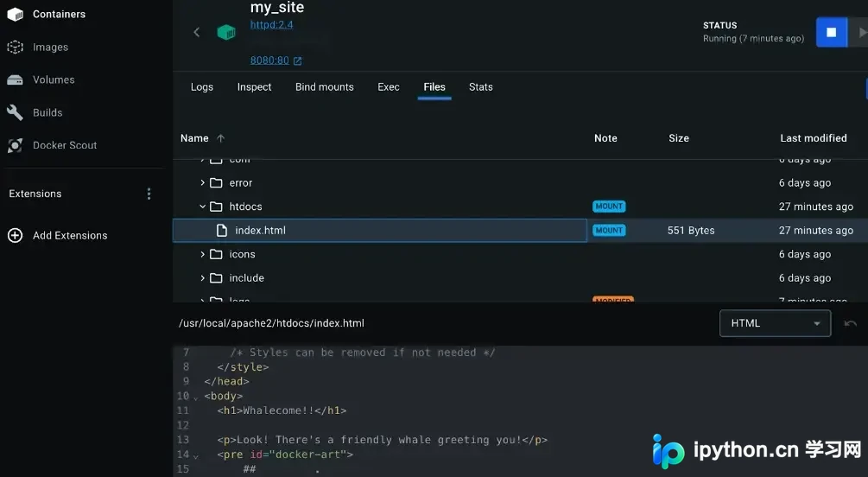Select the error folder name
The width and height of the screenshot is (868, 477).
click(241, 183)
